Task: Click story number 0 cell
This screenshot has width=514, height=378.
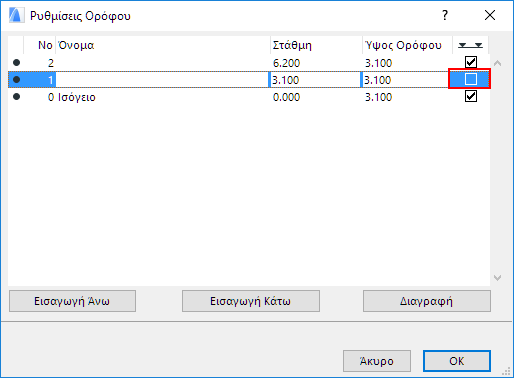Action: click(x=51, y=97)
